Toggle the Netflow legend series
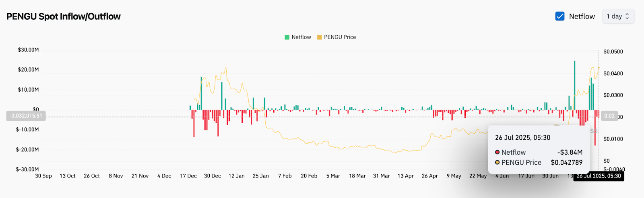The height and width of the screenshot is (198, 644). point(298,37)
